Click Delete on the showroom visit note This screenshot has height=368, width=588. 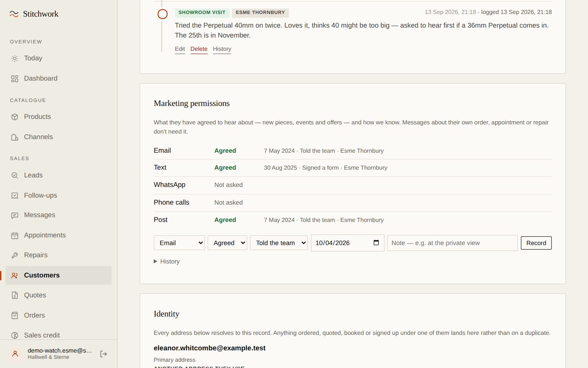tap(199, 49)
